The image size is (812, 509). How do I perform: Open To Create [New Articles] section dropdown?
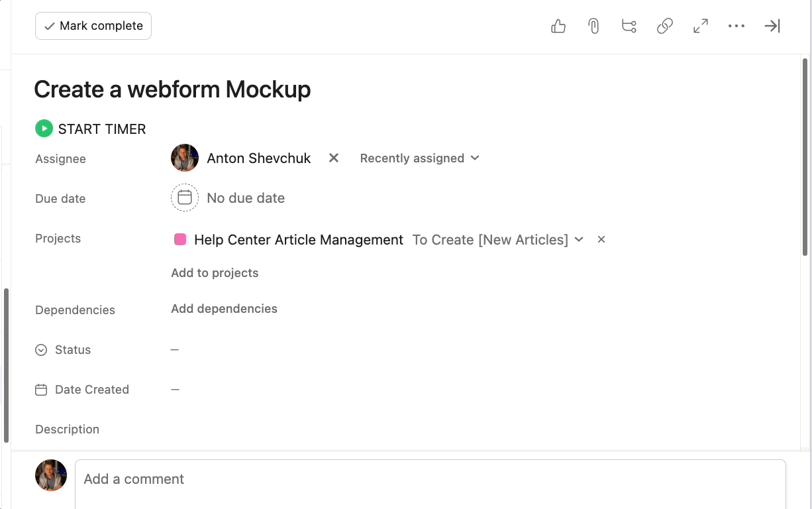coord(498,240)
